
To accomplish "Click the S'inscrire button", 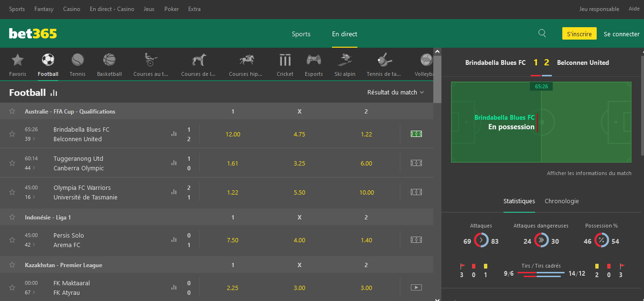I will (580, 33).
